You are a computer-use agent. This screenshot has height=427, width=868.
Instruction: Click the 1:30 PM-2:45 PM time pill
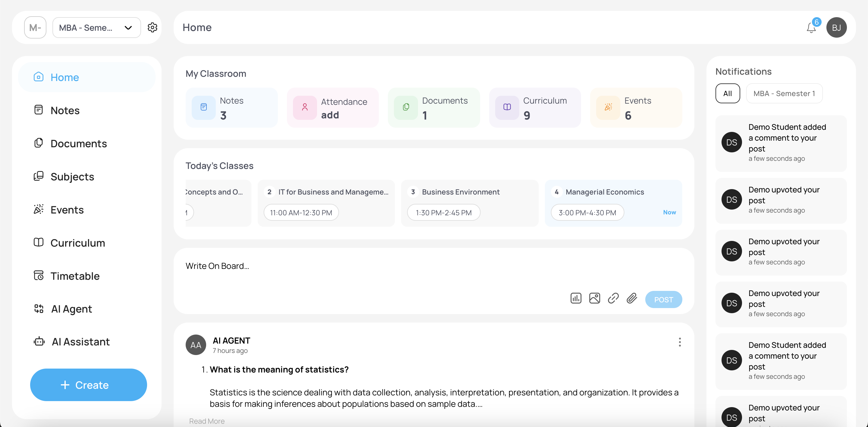(x=444, y=213)
